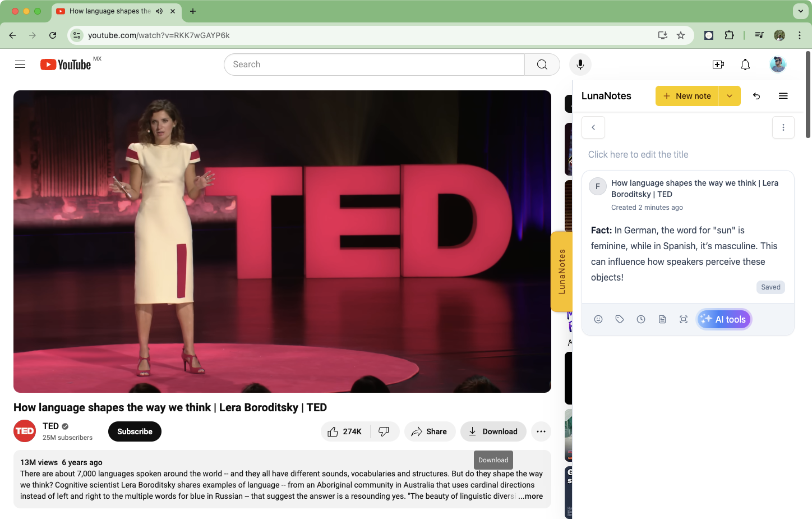This screenshot has width=812, height=519.
Task: Click the page vertical scrollbar
Action: (808, 94)
